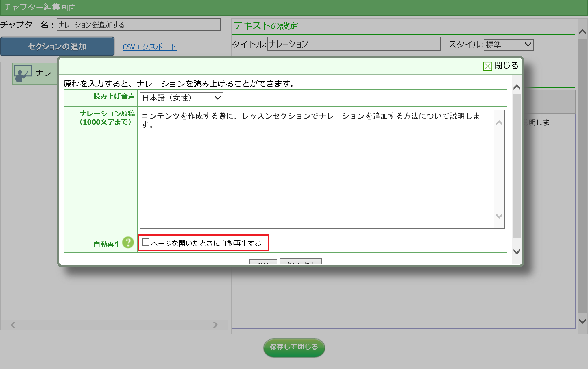Open the スタイル style dropdown

point(509,45)
